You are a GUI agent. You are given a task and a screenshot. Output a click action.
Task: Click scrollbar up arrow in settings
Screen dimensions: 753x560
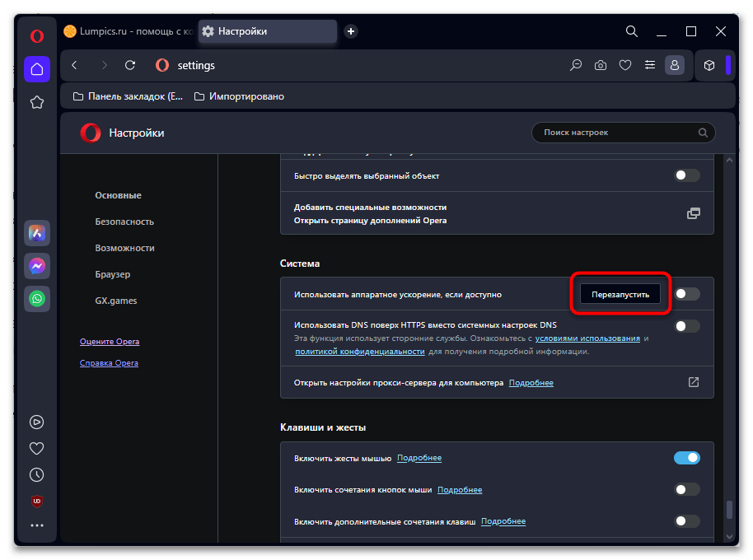729,161
